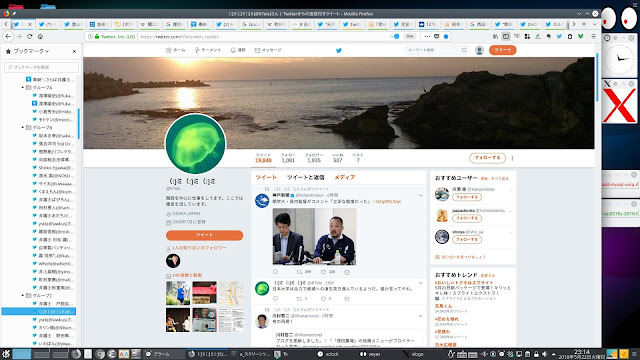The image size is (640, 360).
Task: Like the first tweet with heart icon
Action: (x=323, y=272)
